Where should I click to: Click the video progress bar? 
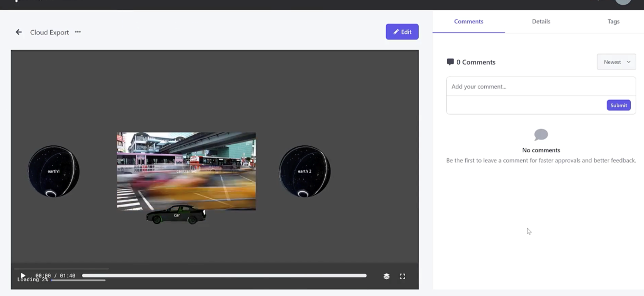coord(224,276)
